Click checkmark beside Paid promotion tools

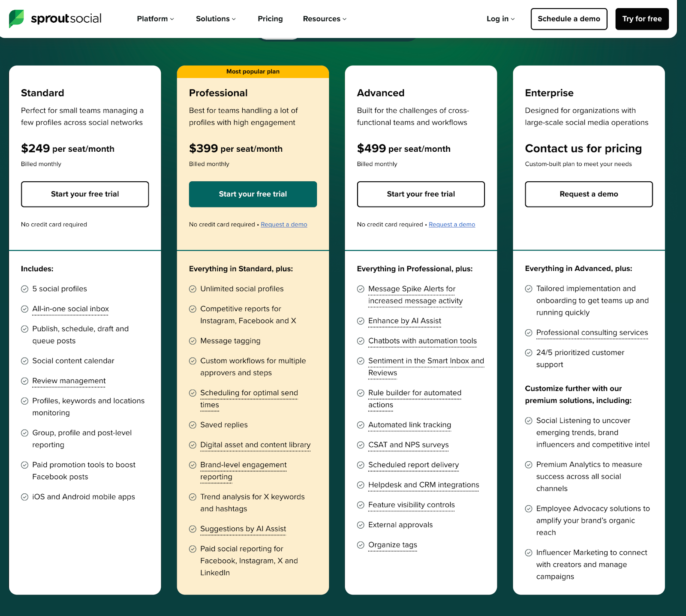pos(25,465)
